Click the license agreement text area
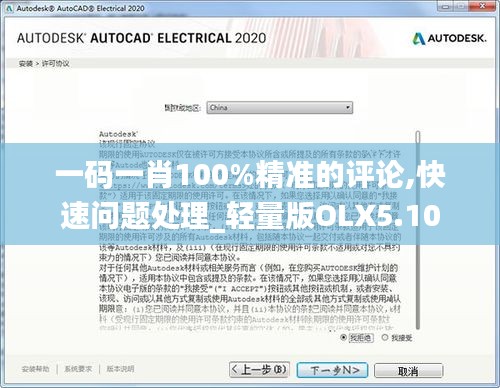The height and width of the screenshot is (388, 500). tap(250, 230)
